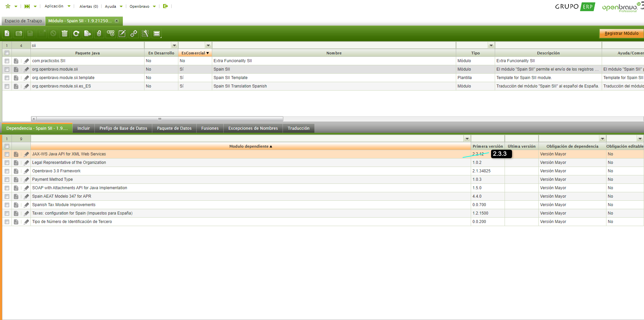Click the Registrar Módulo button
Image resolution: width=644 pixels, height=320 pixels.
(621, 33)
